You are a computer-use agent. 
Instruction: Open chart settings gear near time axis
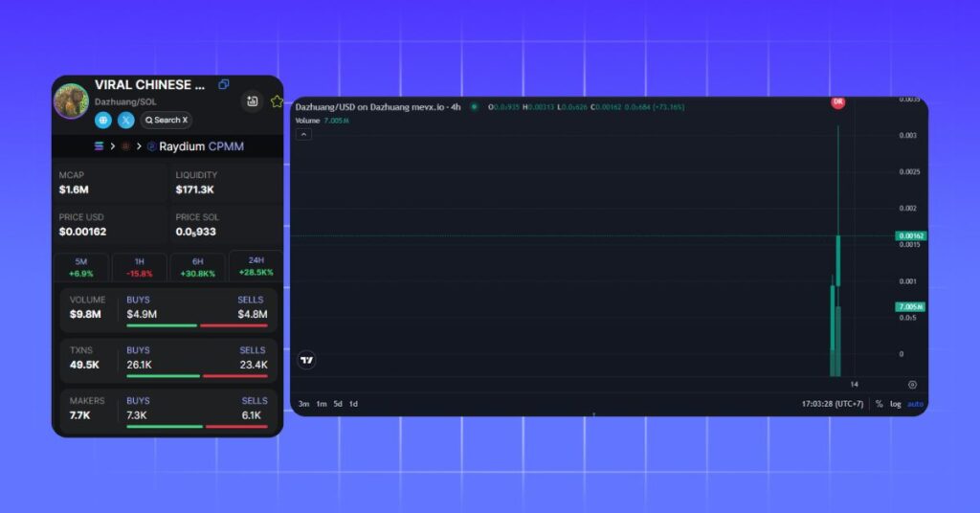point(912,385)
